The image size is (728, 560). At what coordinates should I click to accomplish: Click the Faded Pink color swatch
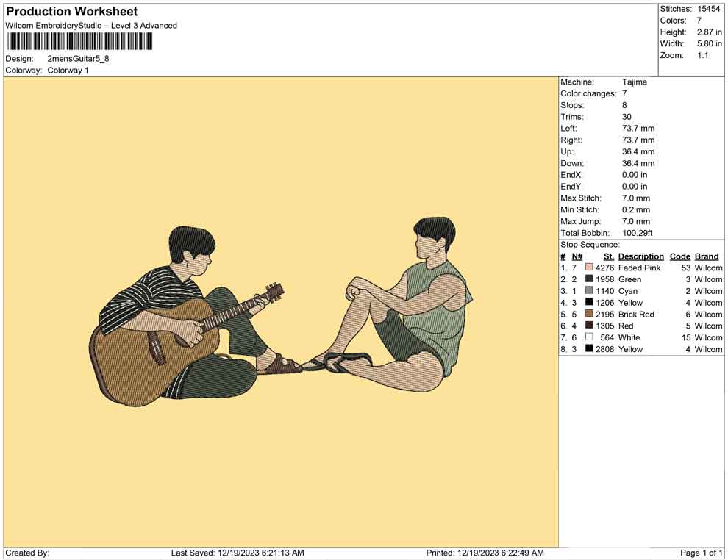589,268
